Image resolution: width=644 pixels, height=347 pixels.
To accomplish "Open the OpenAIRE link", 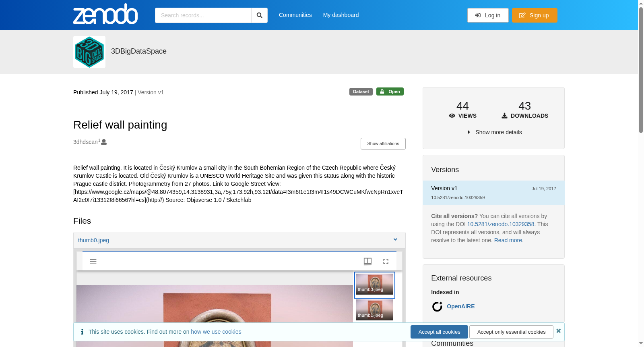I will coord(461,306).
